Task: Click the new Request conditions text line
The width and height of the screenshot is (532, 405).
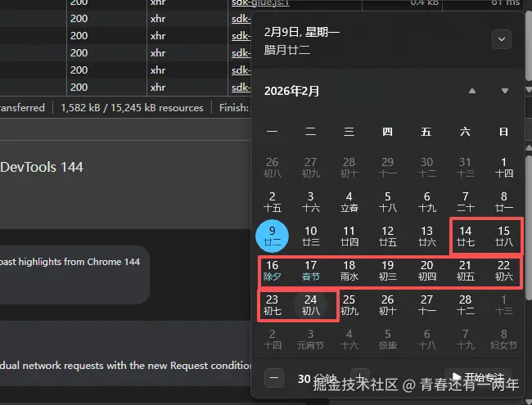Action: 125,366
